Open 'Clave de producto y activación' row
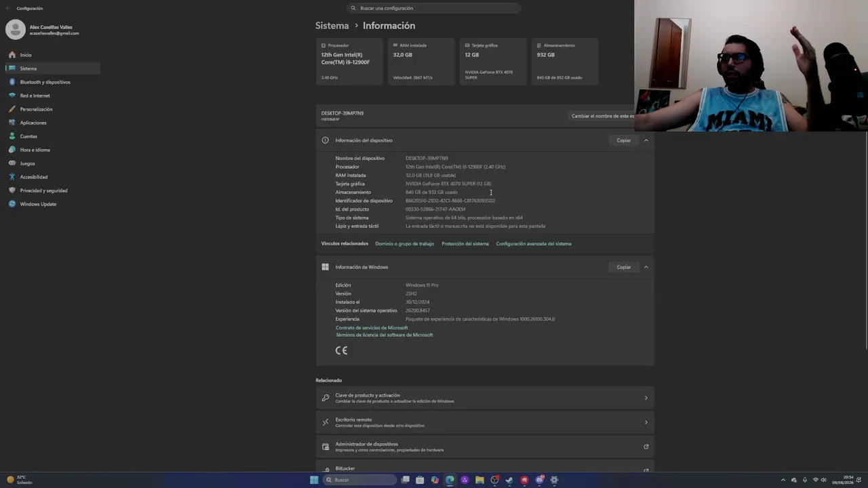The height and width of the screenshot is (488, 868). click(485, 398)
